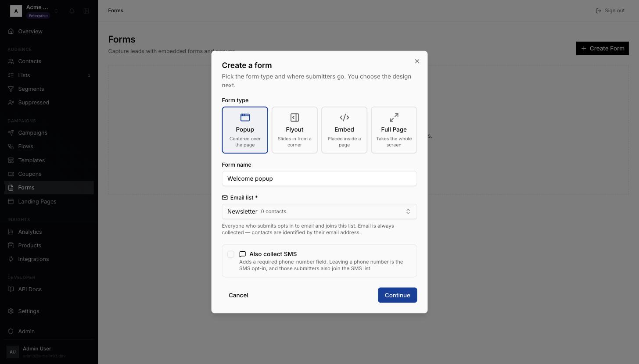This screenshot has height=364, width=639.
Task: Click the Forms breadcrumb in the top bar
Action: point(116,11)
